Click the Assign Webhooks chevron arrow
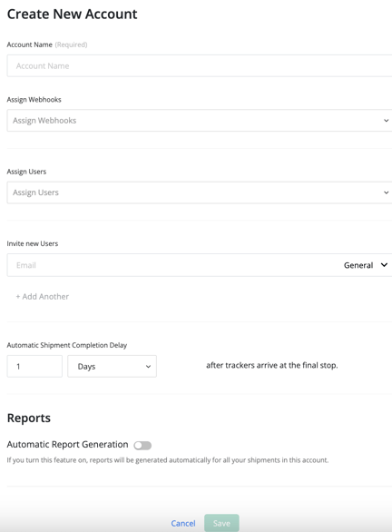The image size is (392, 532). tap(386, 121)
